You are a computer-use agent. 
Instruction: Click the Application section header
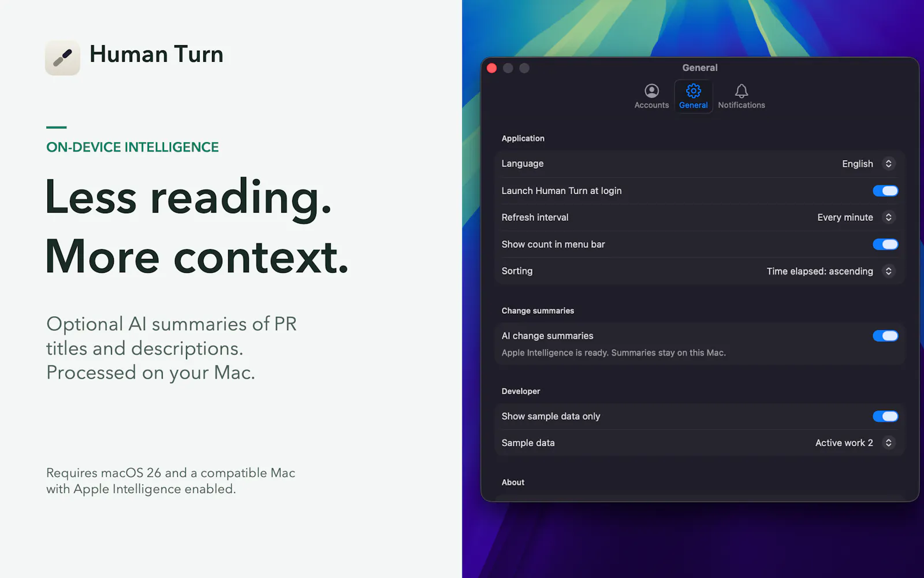point(523,138)
